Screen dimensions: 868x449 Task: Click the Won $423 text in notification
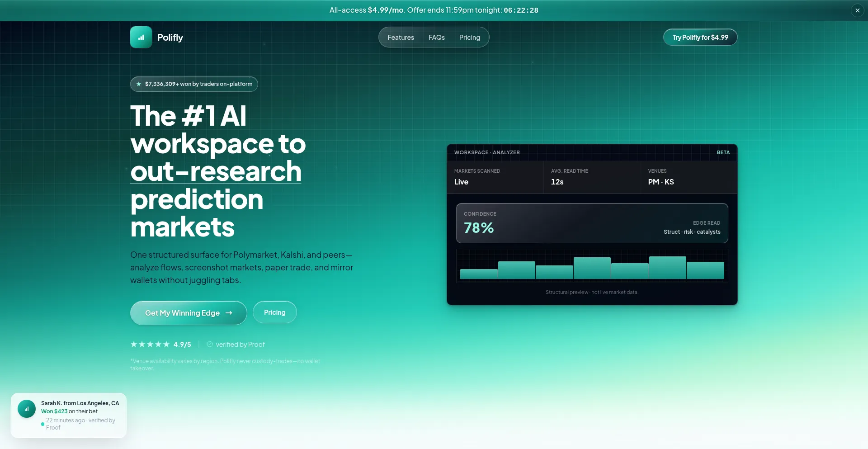click(54, 411)
